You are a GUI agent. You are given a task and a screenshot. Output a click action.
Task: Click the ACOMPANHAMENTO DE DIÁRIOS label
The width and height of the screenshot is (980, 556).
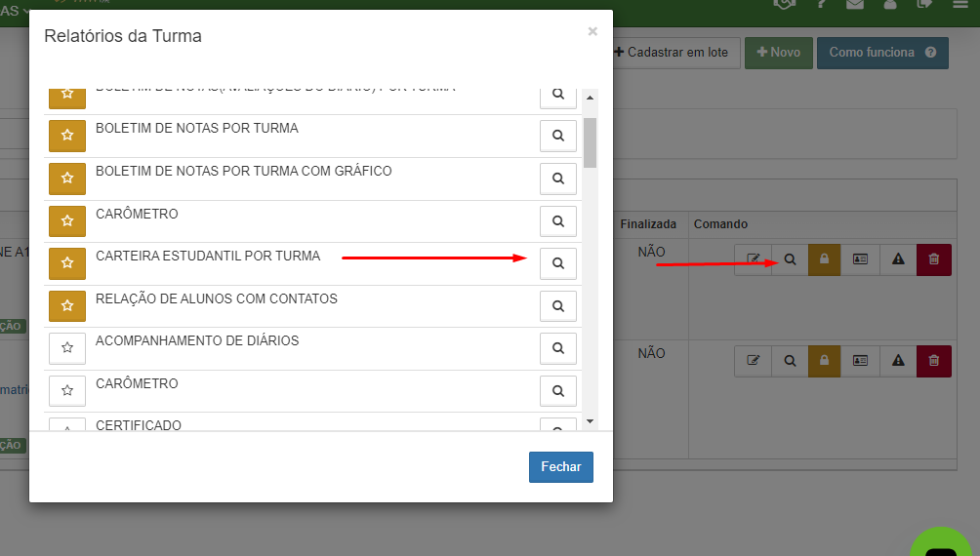coord(197,341)
